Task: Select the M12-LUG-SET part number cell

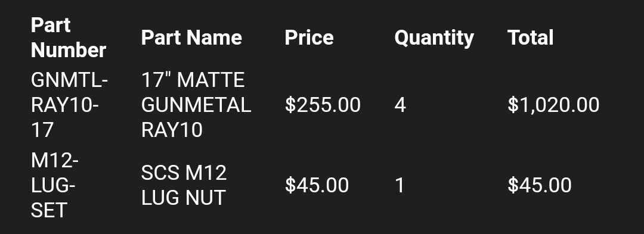Action: tap(54, 186)
